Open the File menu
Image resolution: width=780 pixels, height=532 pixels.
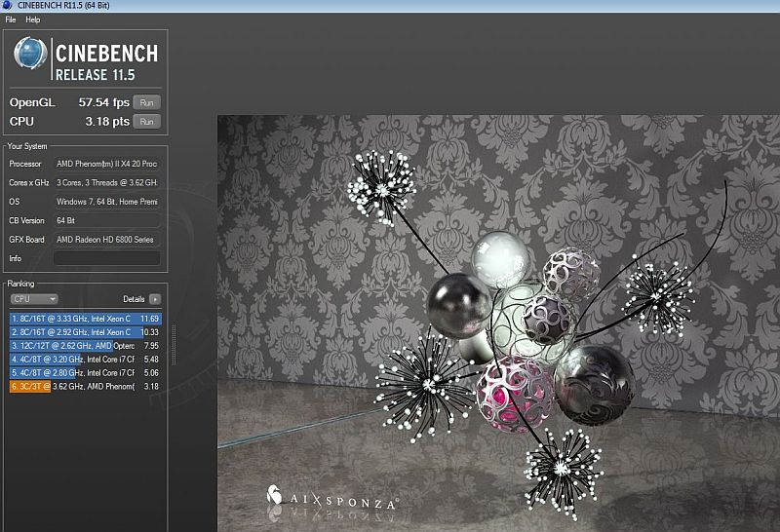coord(11,19)
